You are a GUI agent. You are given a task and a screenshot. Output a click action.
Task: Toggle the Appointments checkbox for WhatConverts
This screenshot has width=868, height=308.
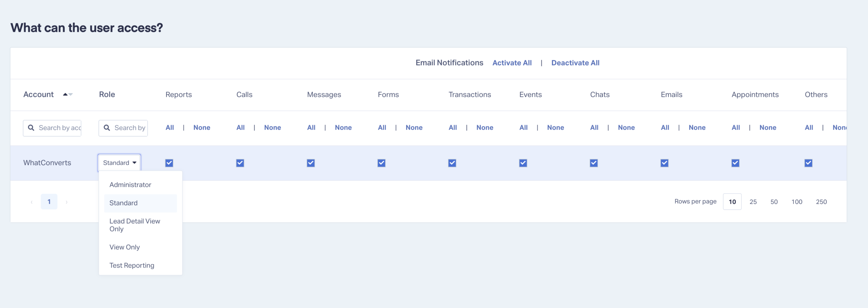click(x=735, y=163)
